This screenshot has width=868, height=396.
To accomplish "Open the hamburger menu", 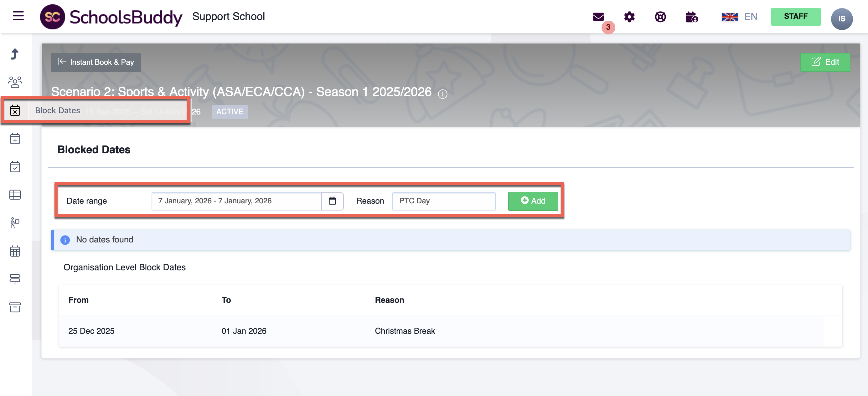I will pos(18,16).
